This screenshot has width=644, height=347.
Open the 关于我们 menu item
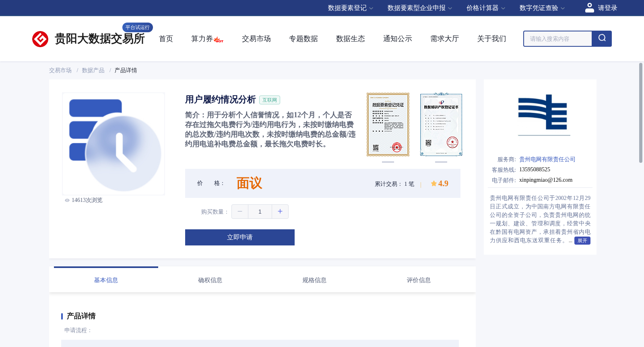(x=492, y=39)
